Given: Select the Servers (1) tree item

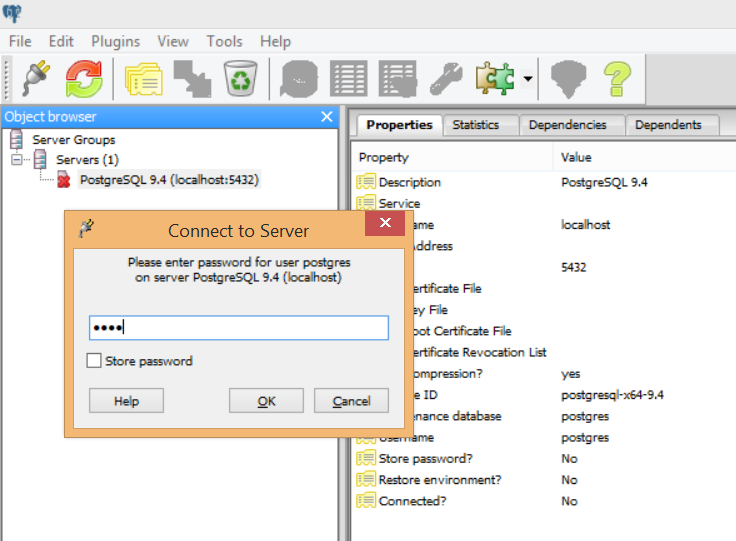Looking at the screenshot, I should pos(87,160).
